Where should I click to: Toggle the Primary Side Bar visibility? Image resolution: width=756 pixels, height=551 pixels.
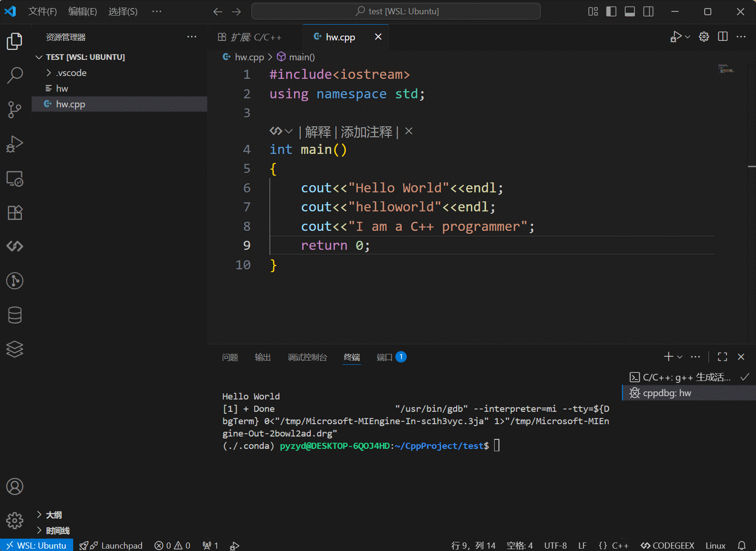pos(612,11)
